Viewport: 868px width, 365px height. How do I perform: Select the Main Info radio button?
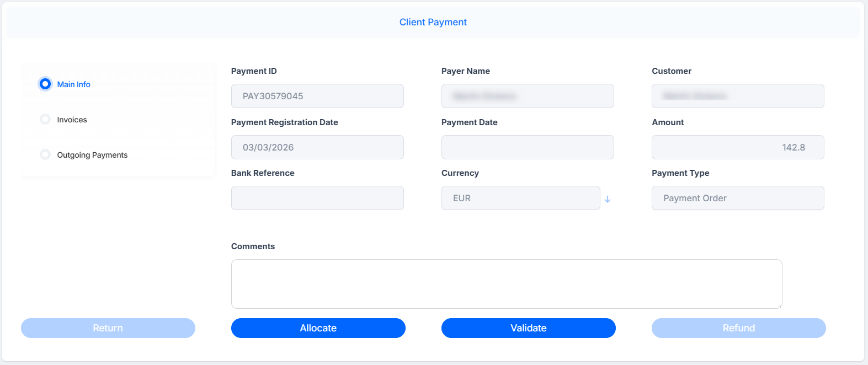tap(45, 84)
